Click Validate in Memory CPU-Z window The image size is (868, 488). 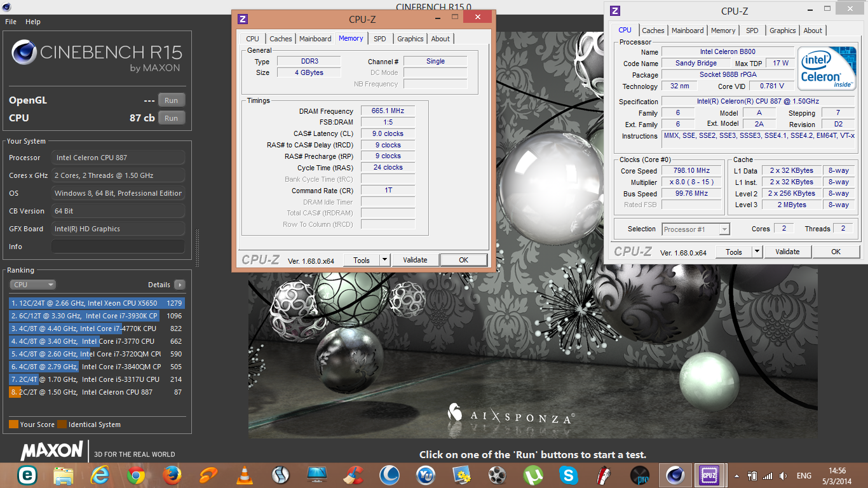tap(415, 260)
